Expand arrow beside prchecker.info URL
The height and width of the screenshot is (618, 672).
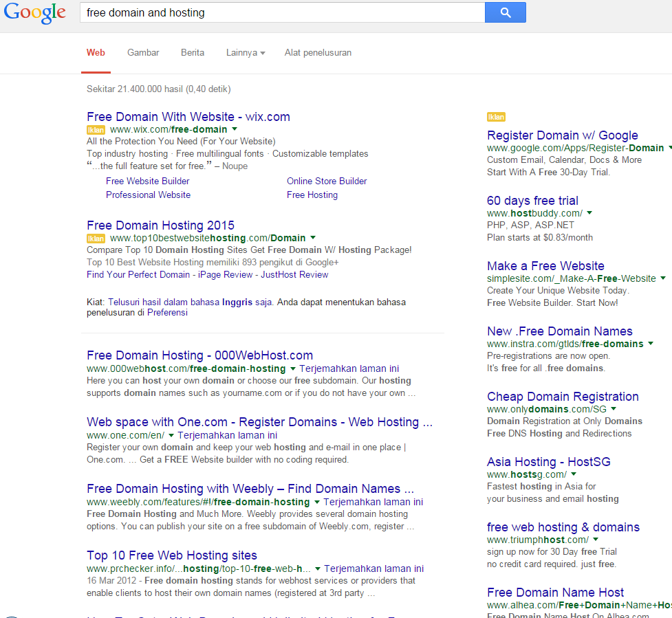point(318,569)
